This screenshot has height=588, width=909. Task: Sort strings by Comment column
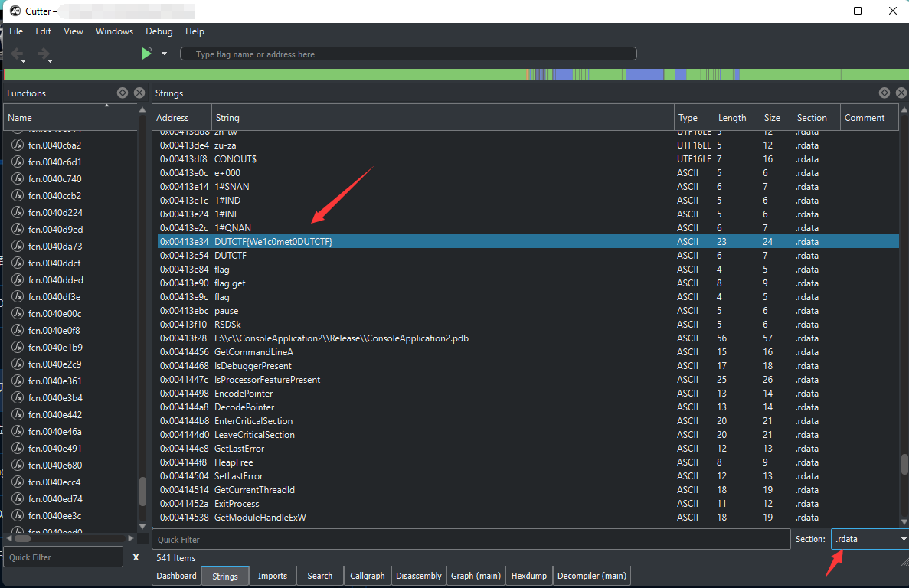(x=869, y=118)
